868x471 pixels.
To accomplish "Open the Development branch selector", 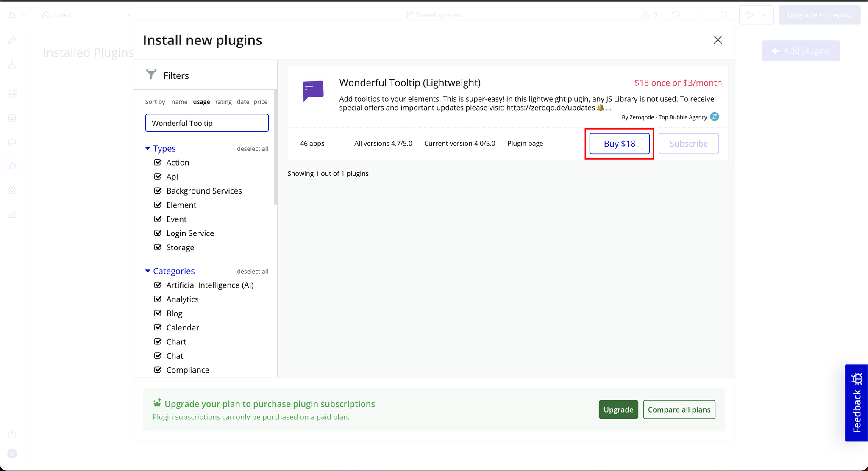I will point(434,15).
